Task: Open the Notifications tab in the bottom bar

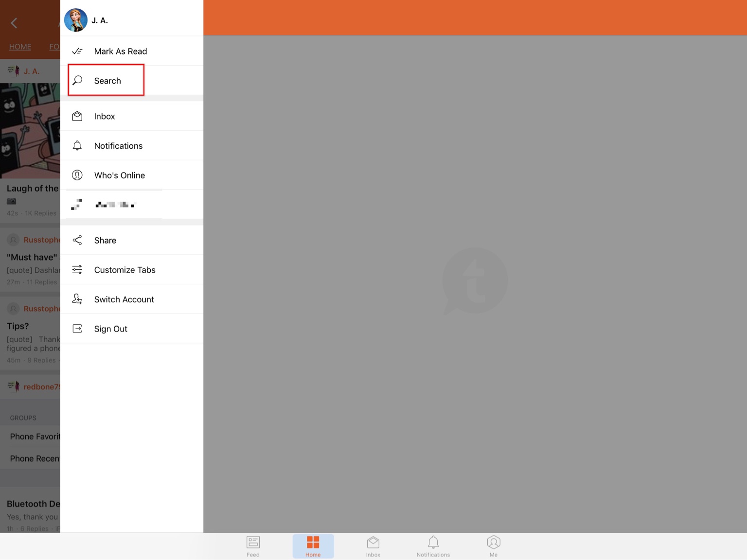Action: 433,546
